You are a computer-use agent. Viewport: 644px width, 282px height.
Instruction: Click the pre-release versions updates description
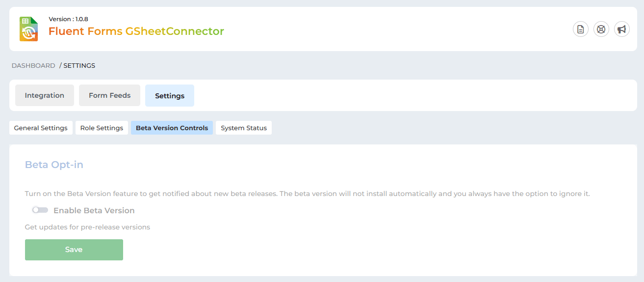pyautogui.click(x=87, y=227)
